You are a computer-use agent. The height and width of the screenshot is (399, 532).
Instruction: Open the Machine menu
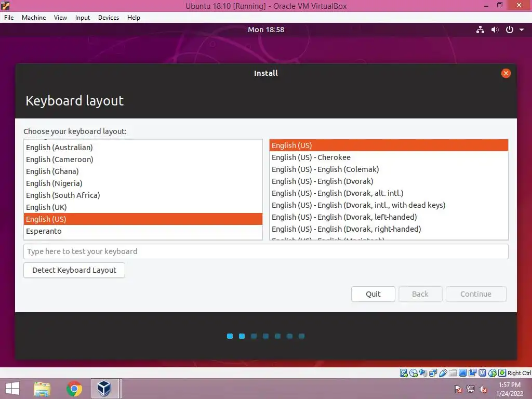(34, 18)
